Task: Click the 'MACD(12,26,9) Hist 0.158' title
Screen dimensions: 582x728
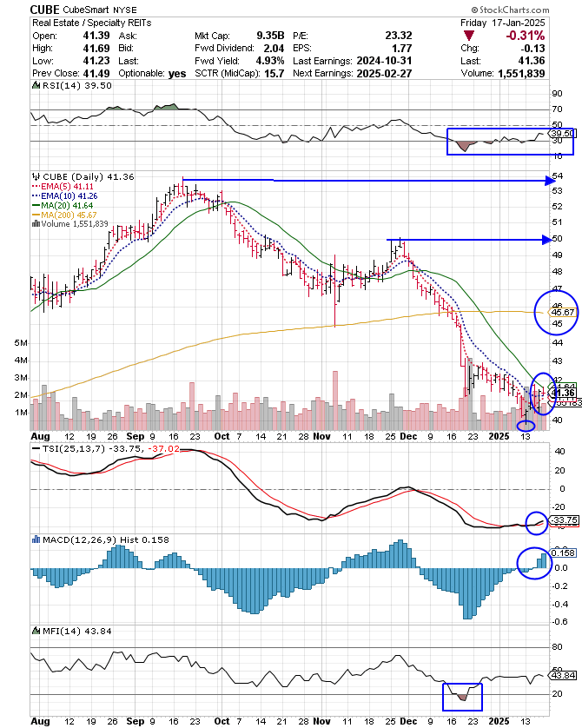Action: pos(106,539)
